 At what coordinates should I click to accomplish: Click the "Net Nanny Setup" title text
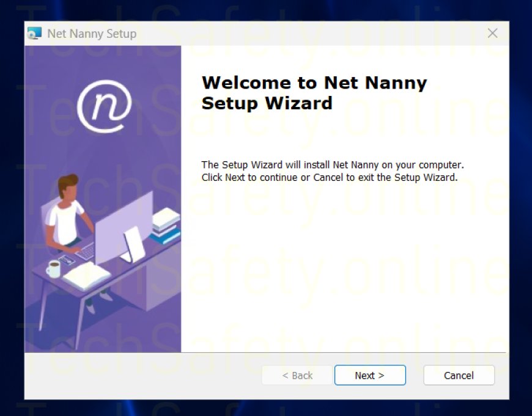pos(92,34)
